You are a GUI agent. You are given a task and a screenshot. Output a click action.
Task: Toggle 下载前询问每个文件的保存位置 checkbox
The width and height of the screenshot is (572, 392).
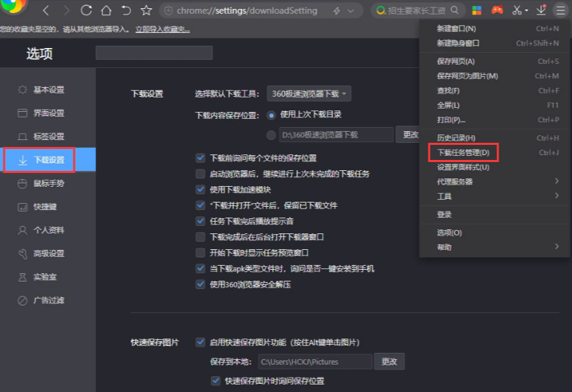click(201, 158)
